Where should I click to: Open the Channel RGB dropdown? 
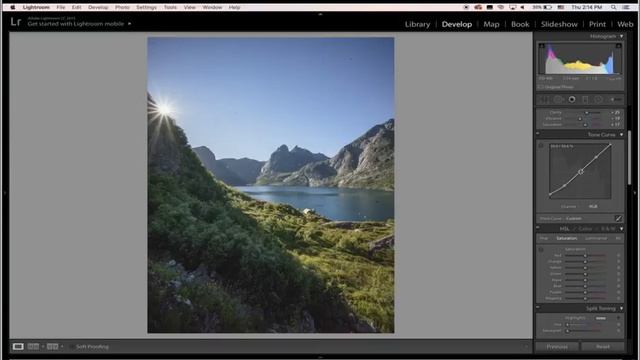pyautogui.click(x=593, y=207)
